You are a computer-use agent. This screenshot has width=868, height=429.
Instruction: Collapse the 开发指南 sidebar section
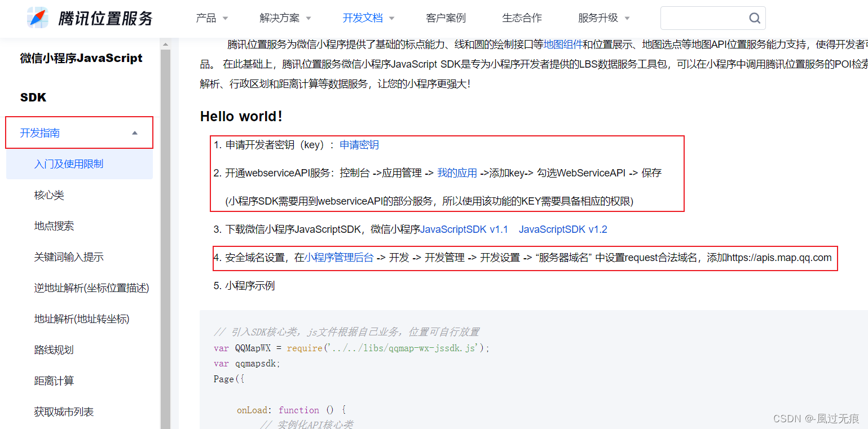[80, 133]
